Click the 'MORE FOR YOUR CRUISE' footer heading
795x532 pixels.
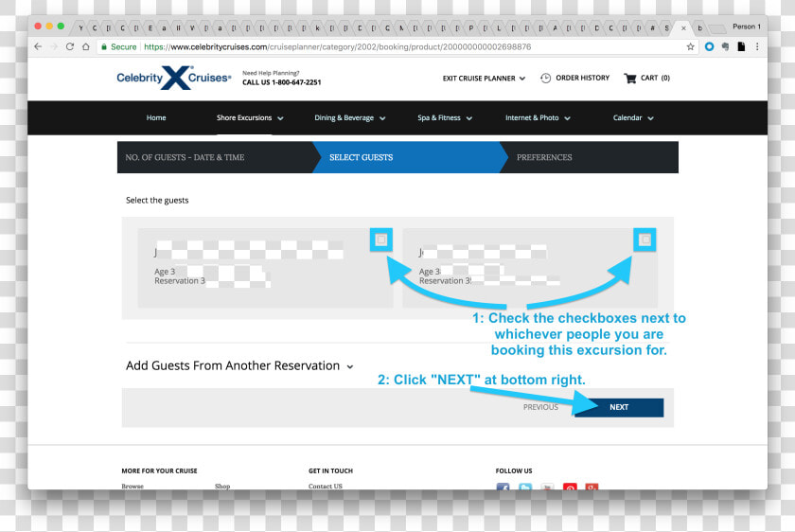tap(159, 470)
